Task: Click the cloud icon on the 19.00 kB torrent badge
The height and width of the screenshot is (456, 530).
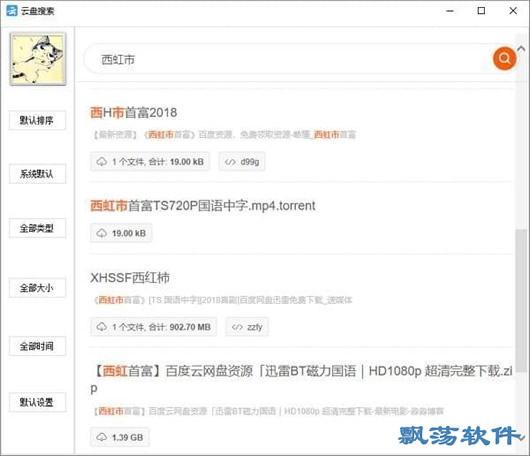Action: [102, 233]
